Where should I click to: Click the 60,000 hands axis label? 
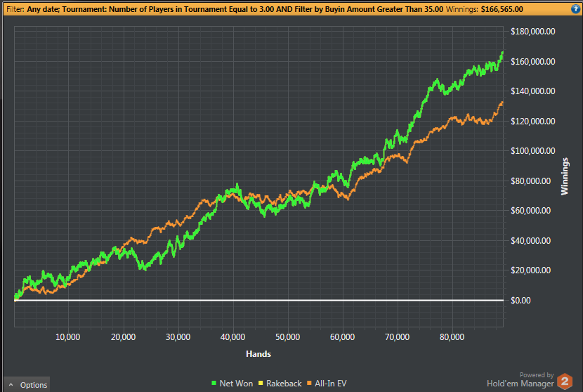343,337
